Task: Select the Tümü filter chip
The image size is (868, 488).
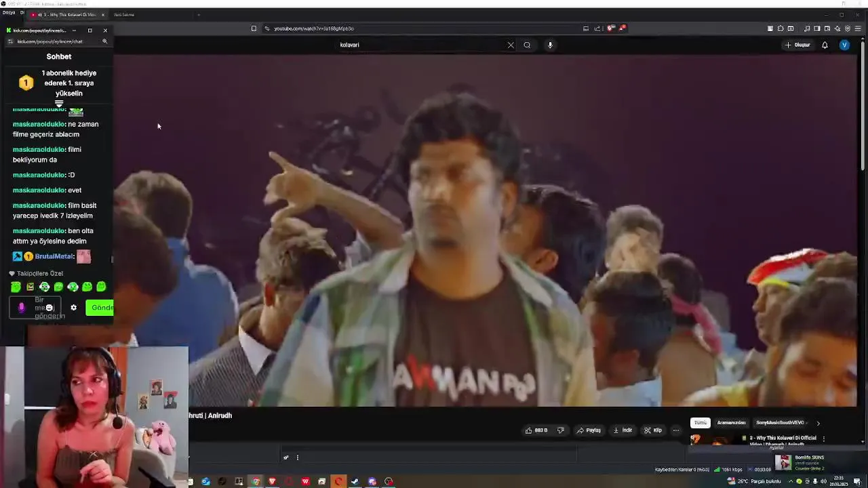Action: click(x=701, y=422)
